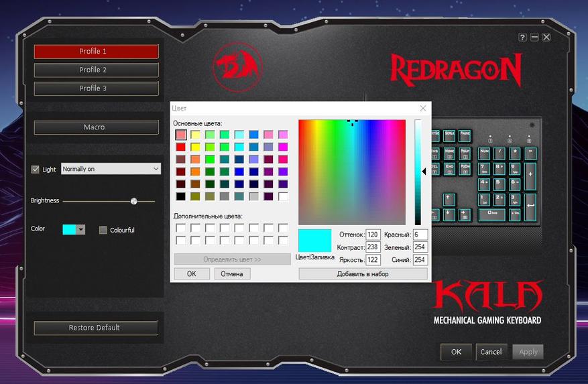Click the numpad minus key on keyboard image
Viewport: 588px width, 384px height.
pos(530,153)
